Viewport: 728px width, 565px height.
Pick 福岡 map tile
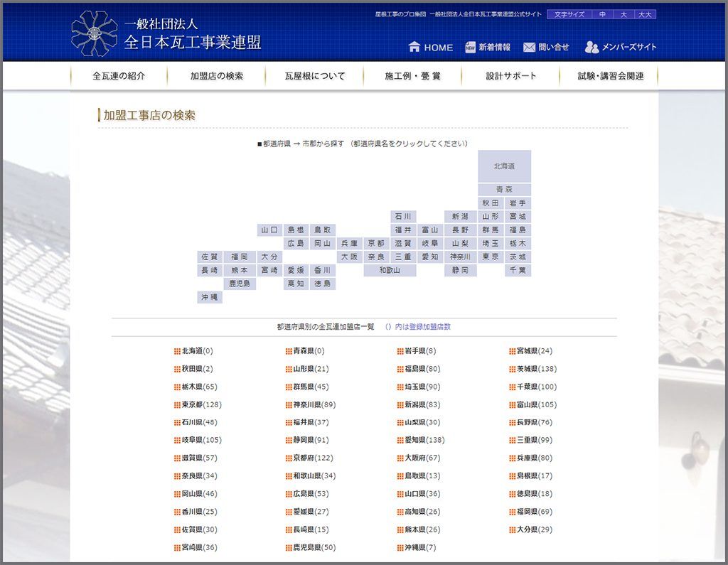pos(240,257)
